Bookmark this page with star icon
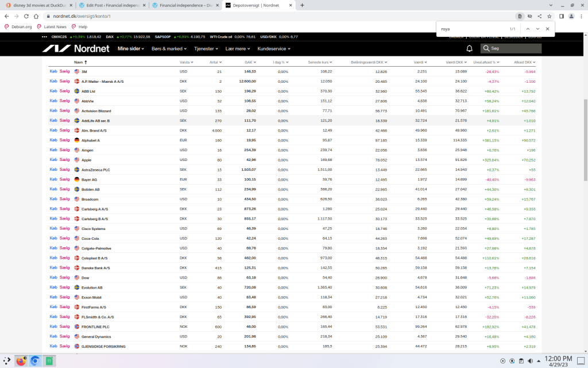Screen dimensions: 588x368 click(549, 16)
